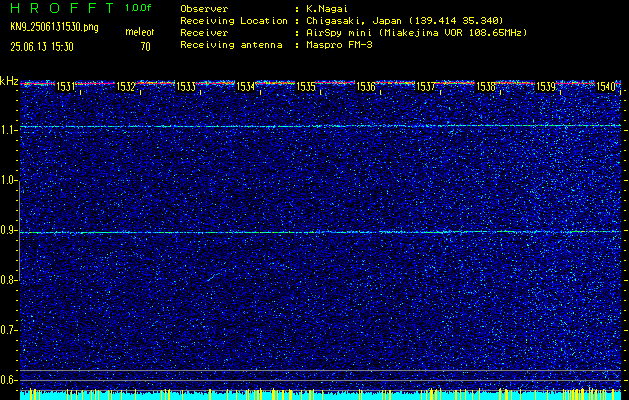
Task: Click the 'meteor' label
Action: [140, 32]
